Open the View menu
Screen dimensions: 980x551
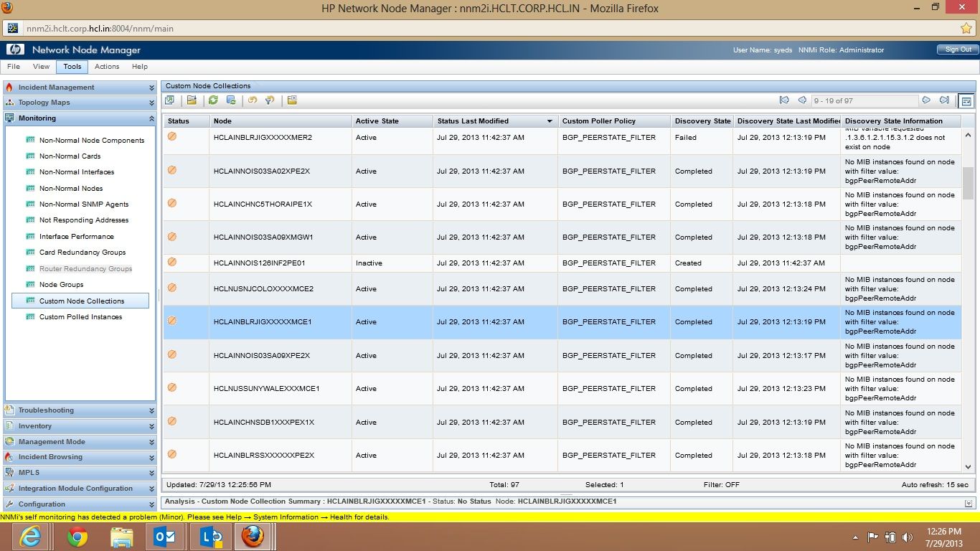42,67
